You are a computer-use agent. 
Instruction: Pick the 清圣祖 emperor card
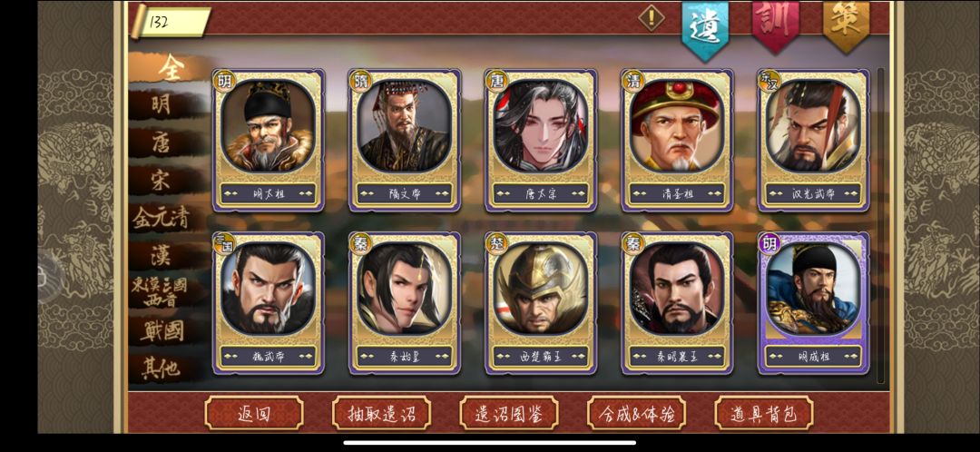(677, 140)
